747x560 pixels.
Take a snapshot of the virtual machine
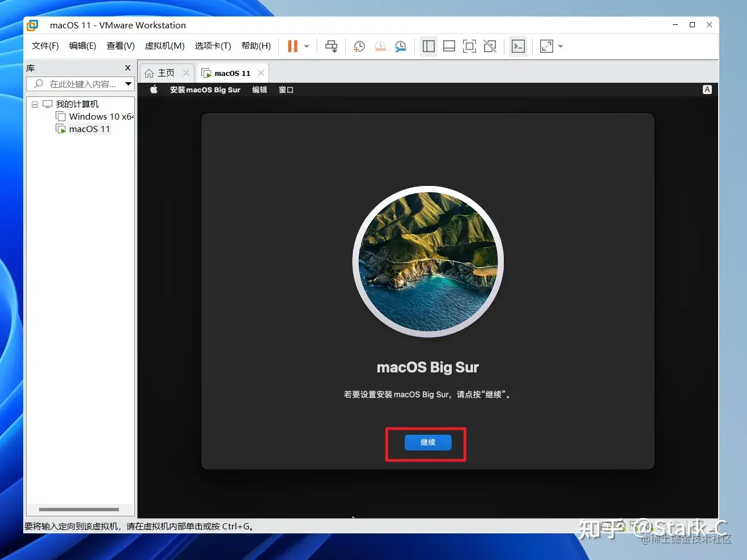359,46
